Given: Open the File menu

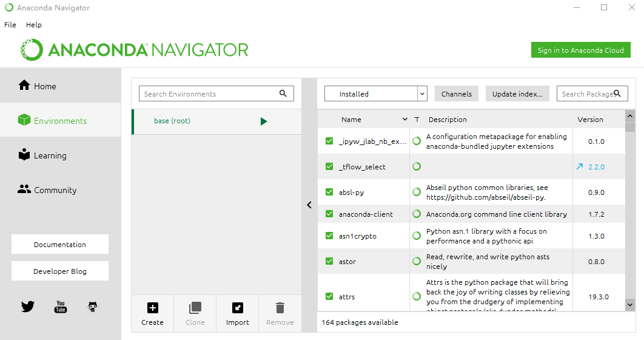Looking at the screenshot, I should (10, 25).
